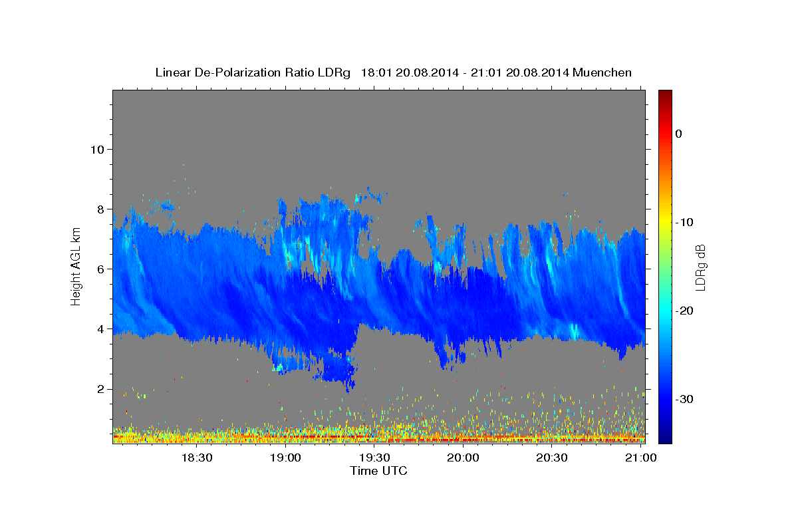This screenshot has width=798, height=532.
Task: Click the 20:30 time tick label
Action: [x=552, y=458]
